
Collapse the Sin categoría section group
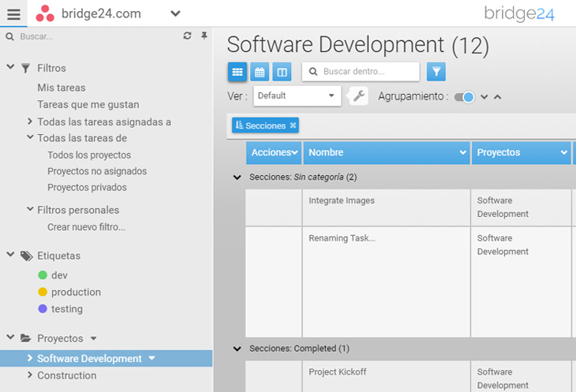coord(238,177)
